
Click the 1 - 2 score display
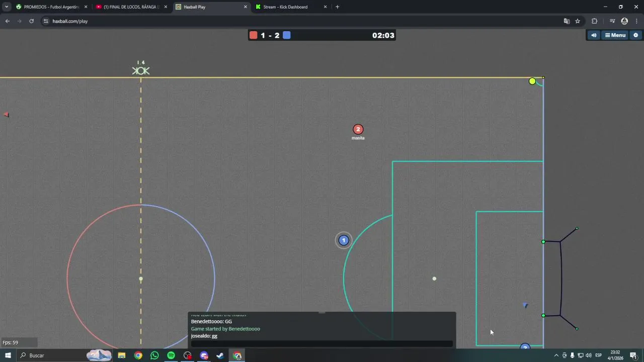pos(270,35)
